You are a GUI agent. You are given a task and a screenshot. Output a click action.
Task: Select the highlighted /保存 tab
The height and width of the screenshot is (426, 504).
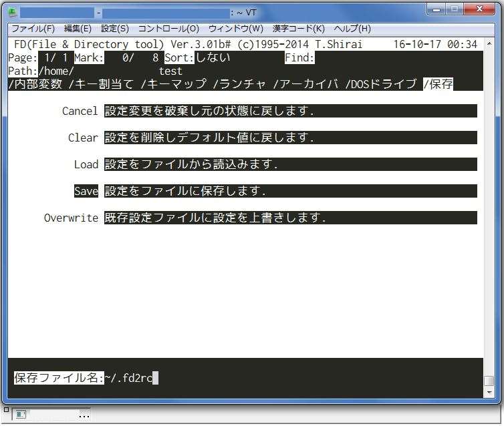point(438,84)
